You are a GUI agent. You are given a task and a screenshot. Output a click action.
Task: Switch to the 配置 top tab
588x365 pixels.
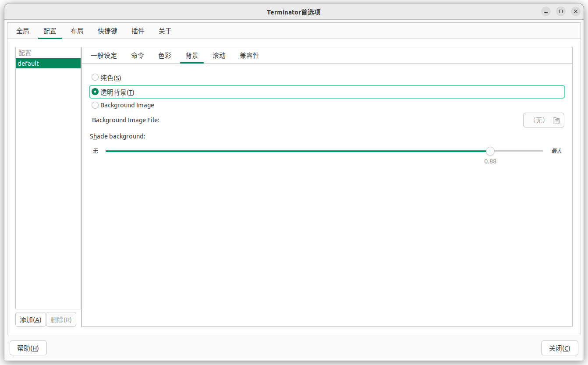50,31
